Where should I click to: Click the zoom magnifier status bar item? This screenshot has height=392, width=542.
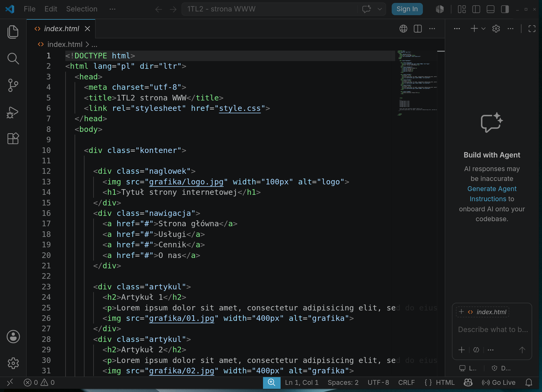coord(272,382)
